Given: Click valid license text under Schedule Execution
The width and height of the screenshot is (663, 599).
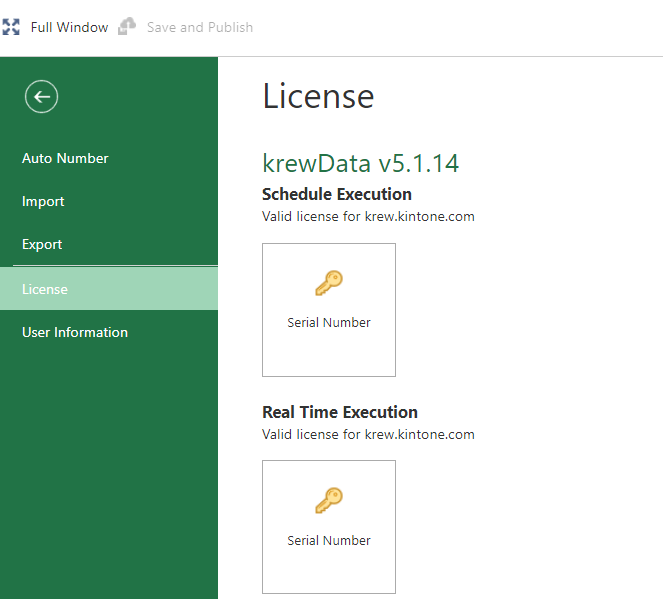Looking at the screenshot, I should point(368,216).
